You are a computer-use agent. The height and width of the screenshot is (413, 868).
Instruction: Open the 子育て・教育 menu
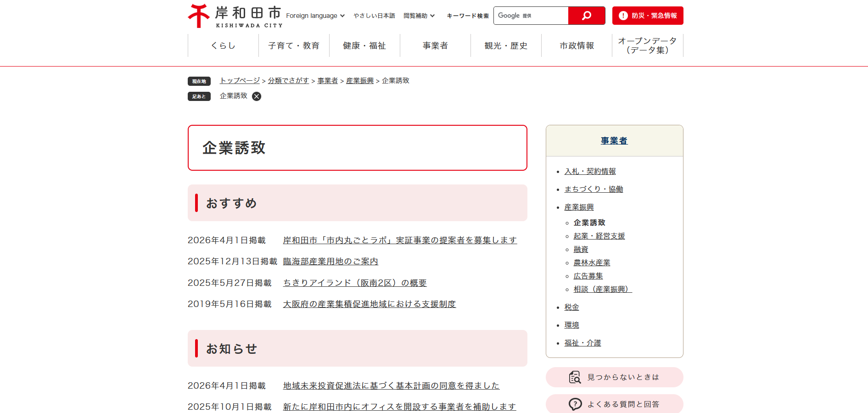click(294, 45)
